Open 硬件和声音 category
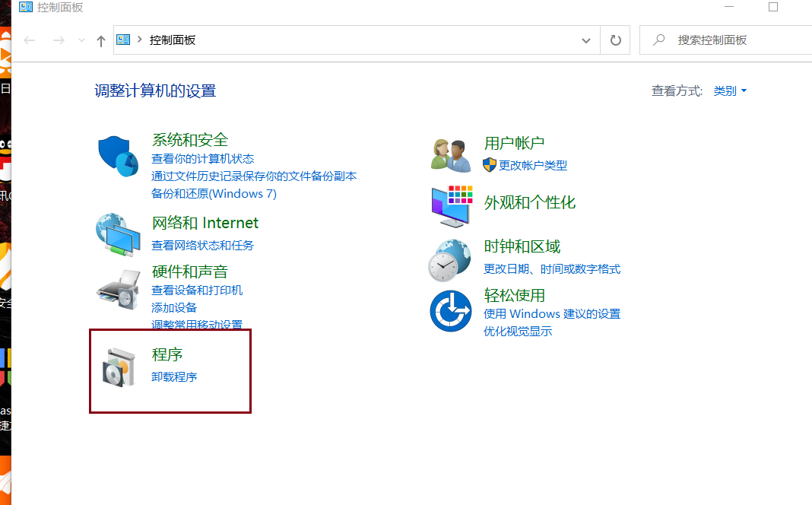812x505 pixels. pyautogui.click(x=189, y=272)
